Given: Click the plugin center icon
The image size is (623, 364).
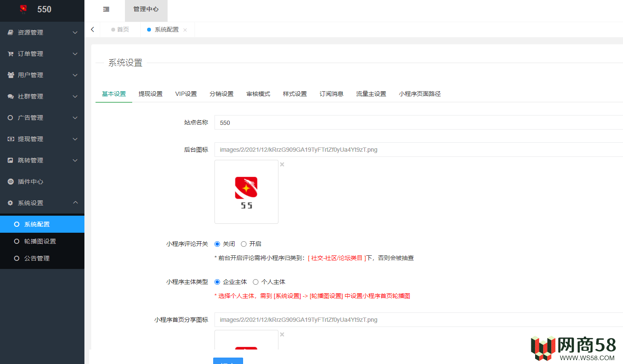Looking at the screenshot, I should click(x=11, y=182).
